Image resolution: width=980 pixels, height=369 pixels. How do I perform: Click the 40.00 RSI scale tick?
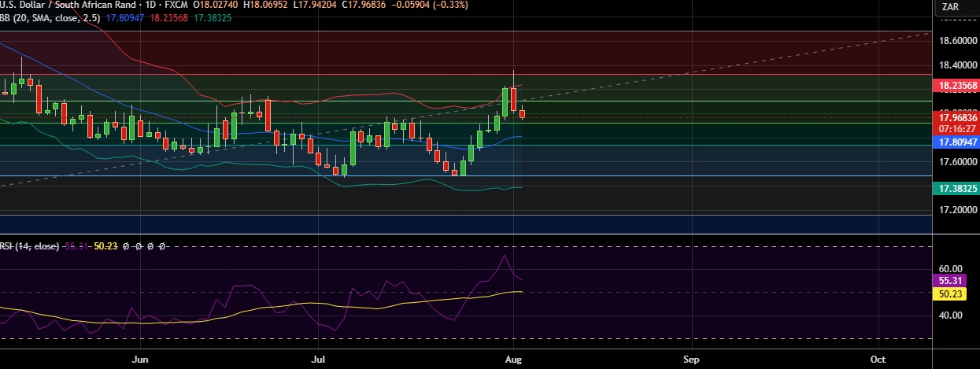coord(949,315)
